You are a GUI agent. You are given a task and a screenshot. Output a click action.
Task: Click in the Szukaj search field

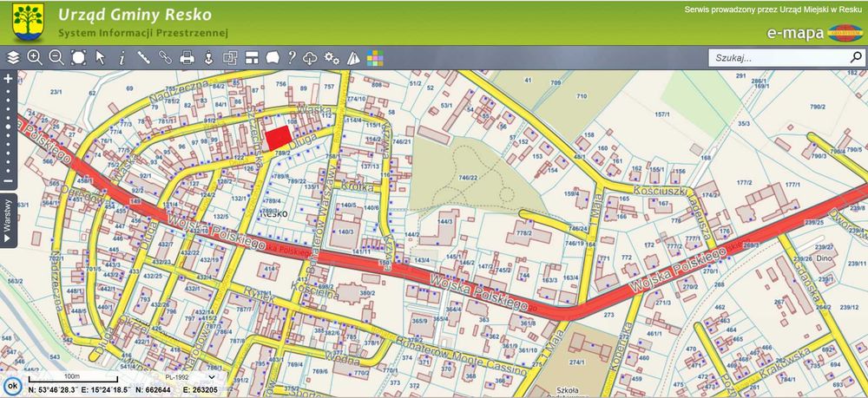779,57
